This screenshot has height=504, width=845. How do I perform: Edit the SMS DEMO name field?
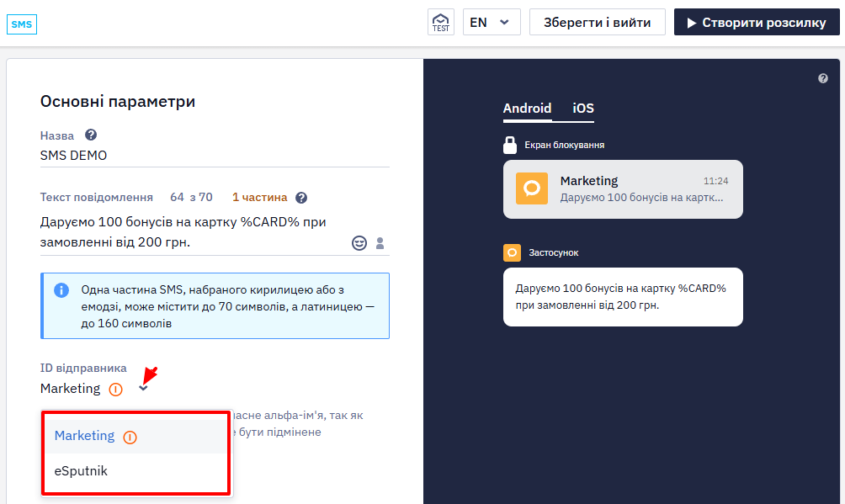pyautogui.click(x=215, y=156)
